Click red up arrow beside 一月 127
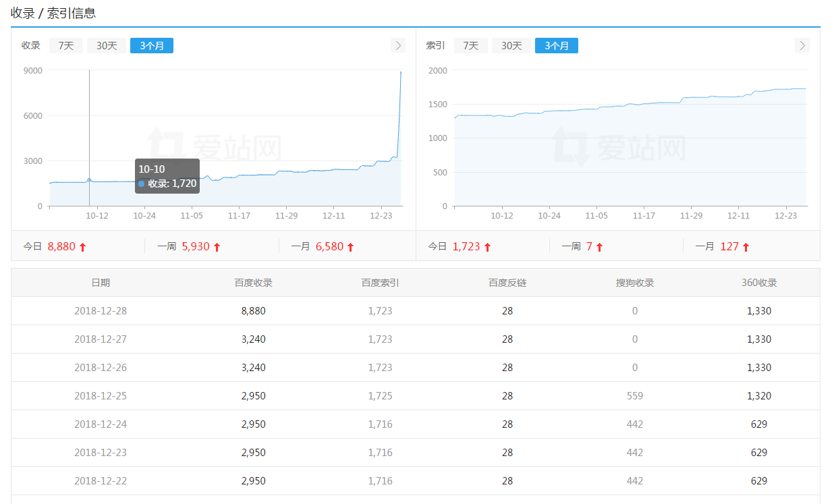 click(x=746, y=247)
